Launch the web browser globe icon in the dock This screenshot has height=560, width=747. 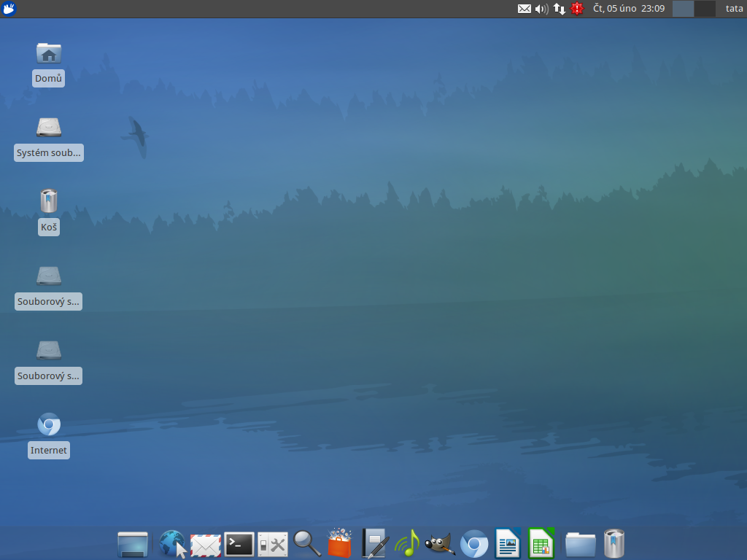coord(172,543)
